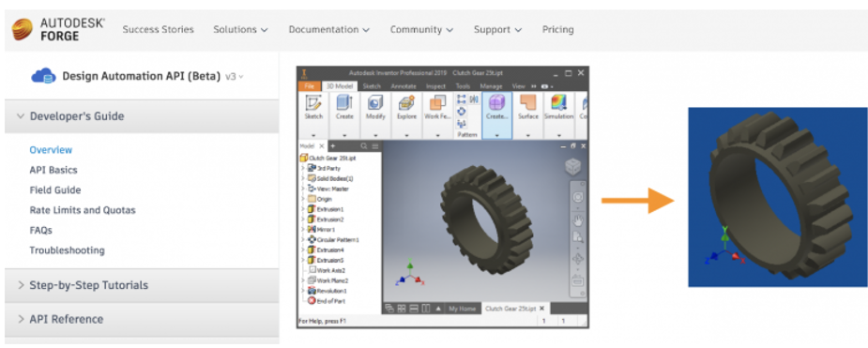Select Clutch Gear 25t.ipt root node
868x348 pixels.
click(x=332, y=159)
